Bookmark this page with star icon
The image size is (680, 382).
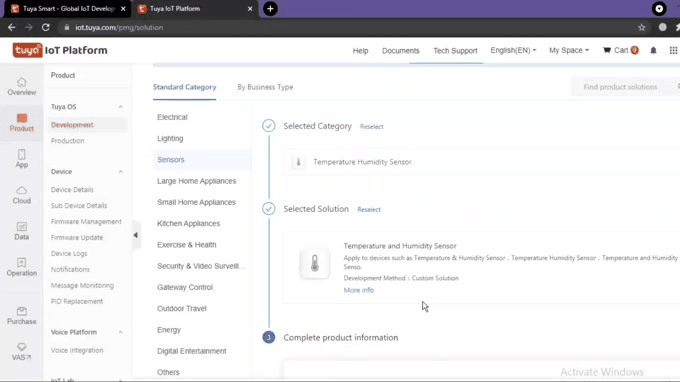641,27
